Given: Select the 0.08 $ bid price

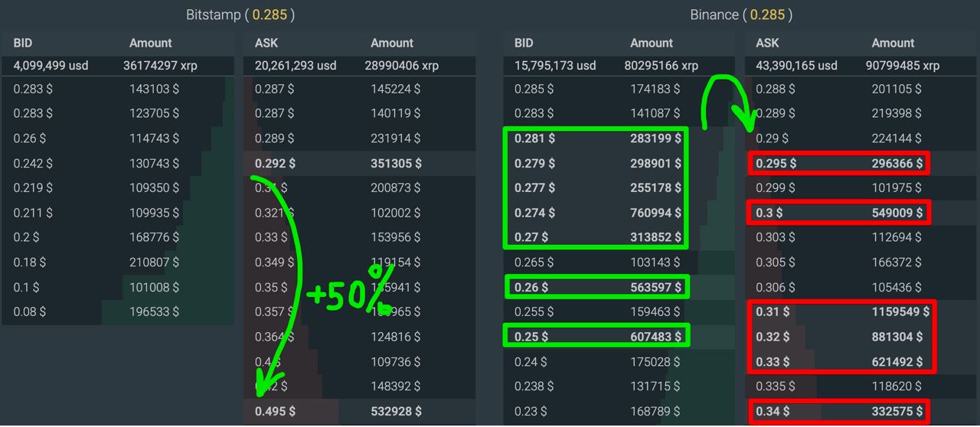Looking at the screenshot, I should pos(29,311).
